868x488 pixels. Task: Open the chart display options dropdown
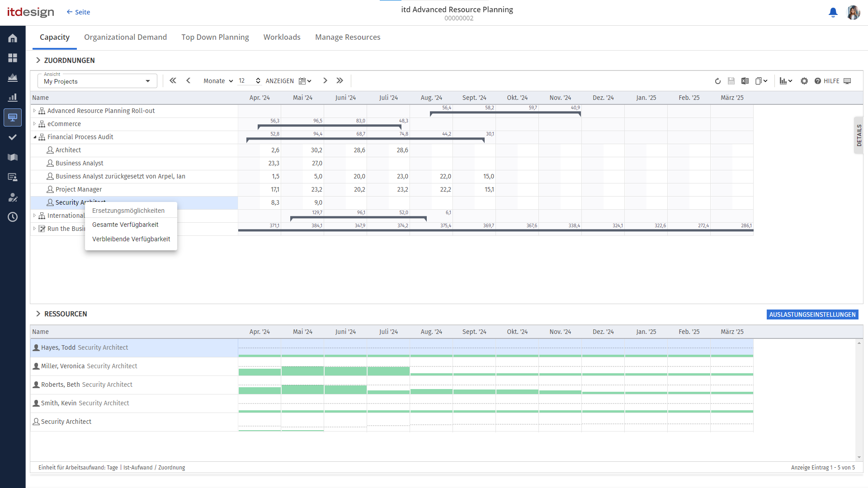point(786,81)
